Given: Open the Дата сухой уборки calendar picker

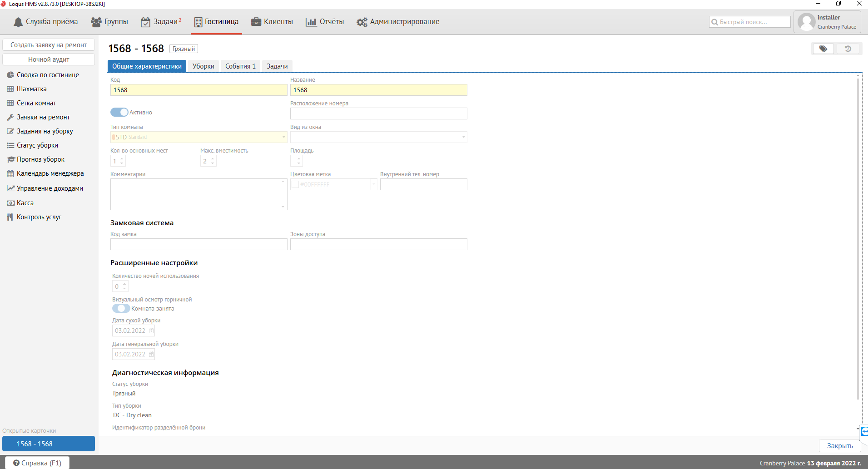Looking at the screenshot, I should pyautogui.click(x=151, y=331).
